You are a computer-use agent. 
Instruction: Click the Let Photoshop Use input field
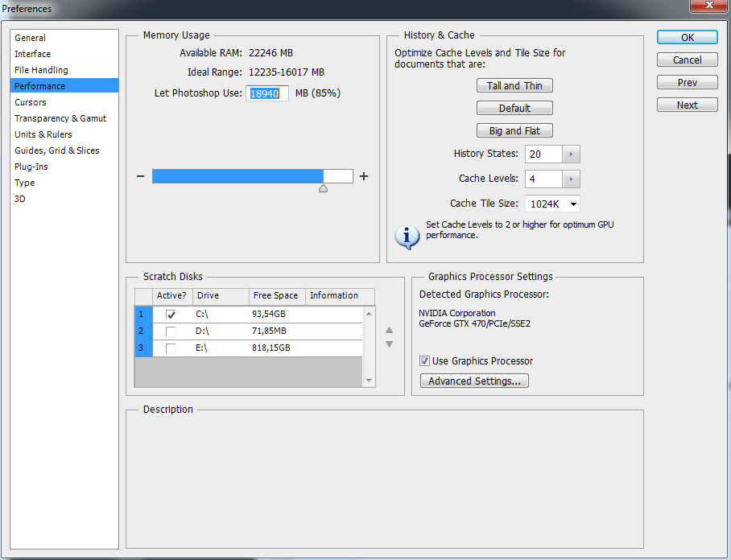(x=266, y=93)
